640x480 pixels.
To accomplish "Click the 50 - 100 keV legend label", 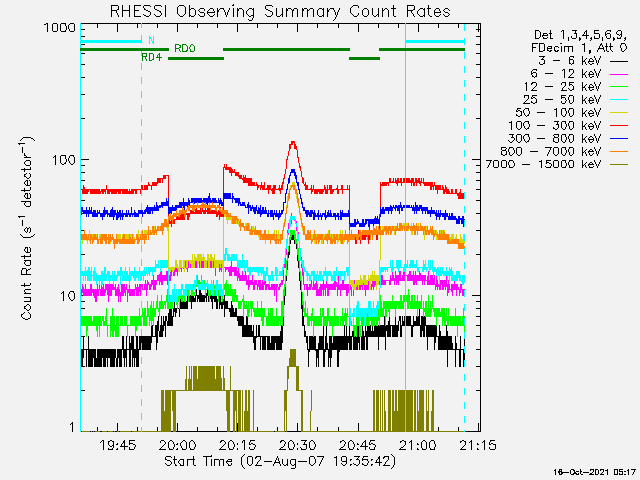I will tap(559, 113).
